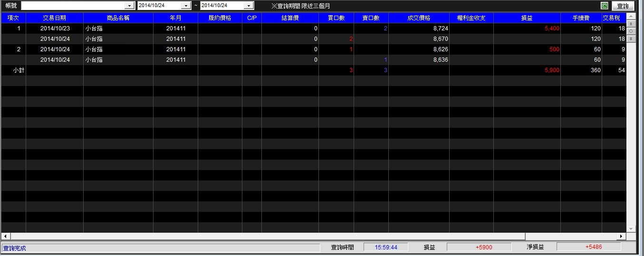Click the profit value 5,400
Screen dimensions: 644x256
(x=552, y=28)
